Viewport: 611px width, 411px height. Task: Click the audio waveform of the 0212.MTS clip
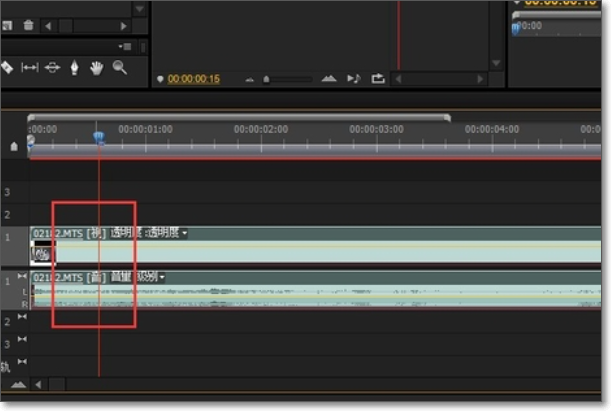[x=316, y=297]
